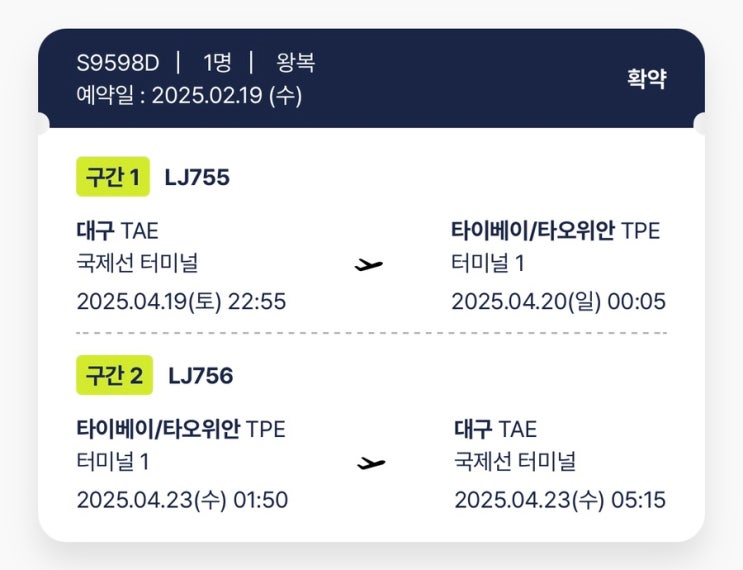The height and width of the screenshot is (570, 743).
Task: Select the 구간 2 green badge
Action: [114, 376]
